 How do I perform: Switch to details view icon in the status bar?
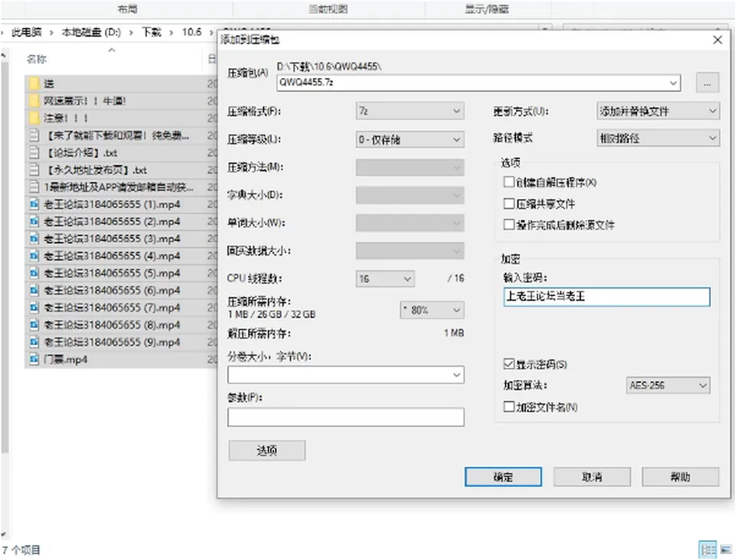[707, 550]
